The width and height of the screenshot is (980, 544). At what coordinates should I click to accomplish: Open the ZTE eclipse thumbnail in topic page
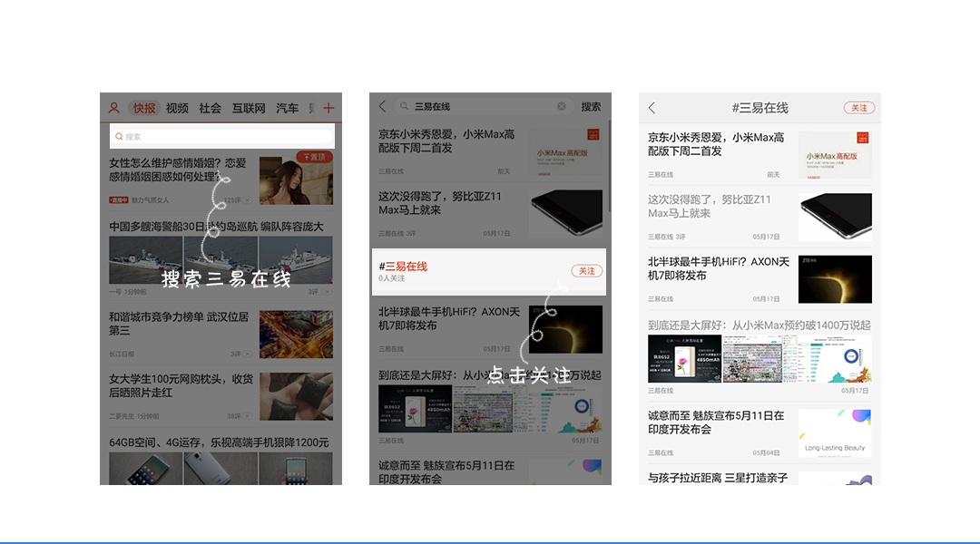(x=835, y=279)
